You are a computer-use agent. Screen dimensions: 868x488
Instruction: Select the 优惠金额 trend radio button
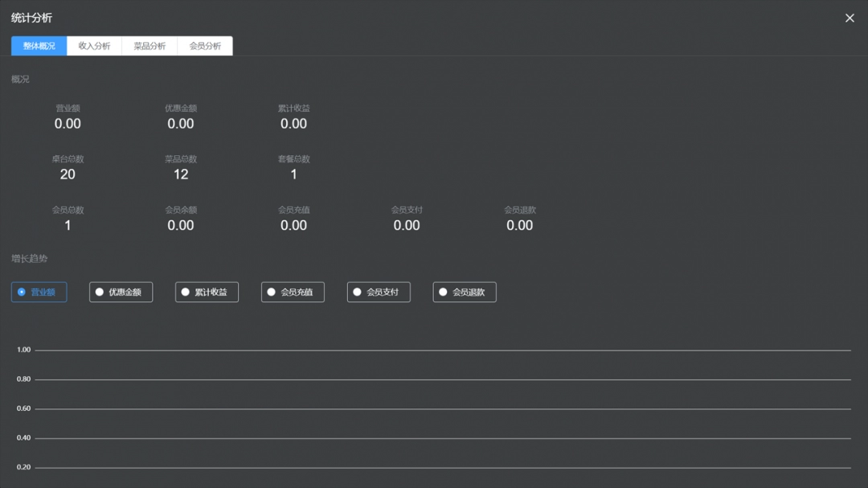pyautogui.click(x=121, y=292)
